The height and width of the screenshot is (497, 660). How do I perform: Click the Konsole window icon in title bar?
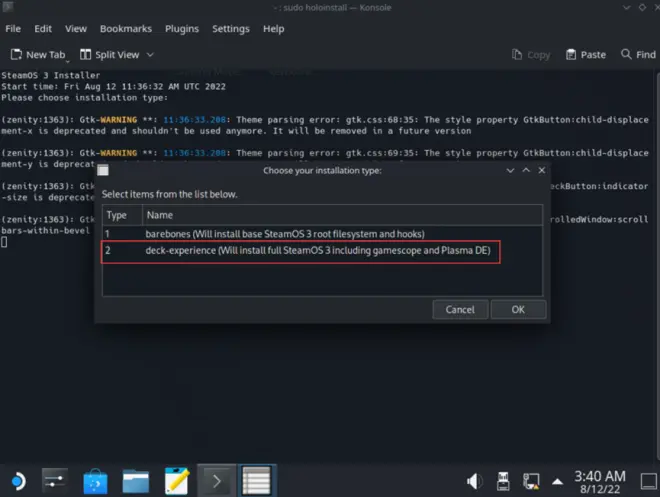point(8,7)
